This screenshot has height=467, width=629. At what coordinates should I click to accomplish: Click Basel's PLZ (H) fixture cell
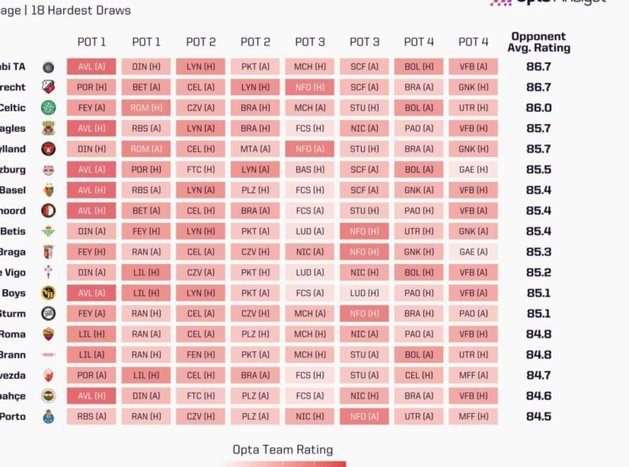click(255, 190)
